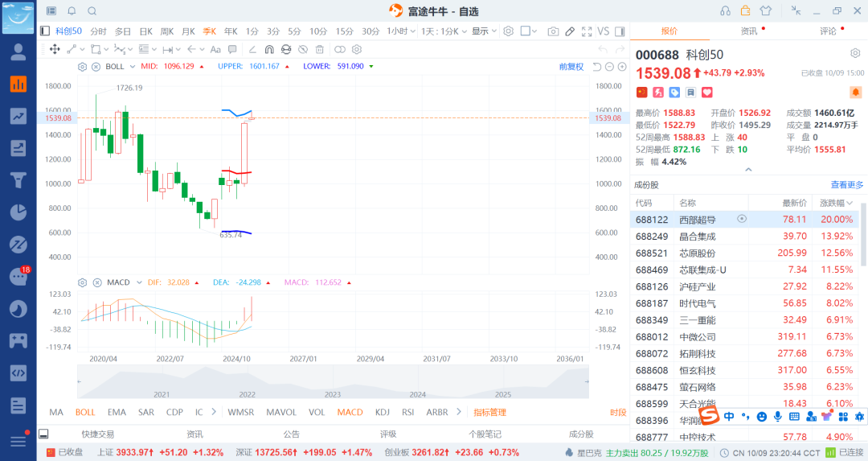Click the chart timeline navigator strip
Screen dimensions: 868x461
[x=333, y=382]
